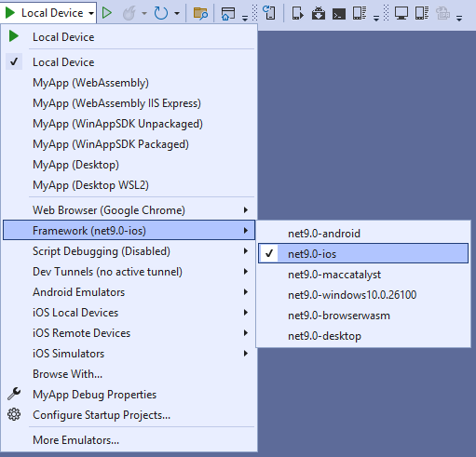Screen dimensions: 476x457
Task: Select net9.0-windows10.0.26100 framework
Action: pyautogui.click(x=363, y=295)
